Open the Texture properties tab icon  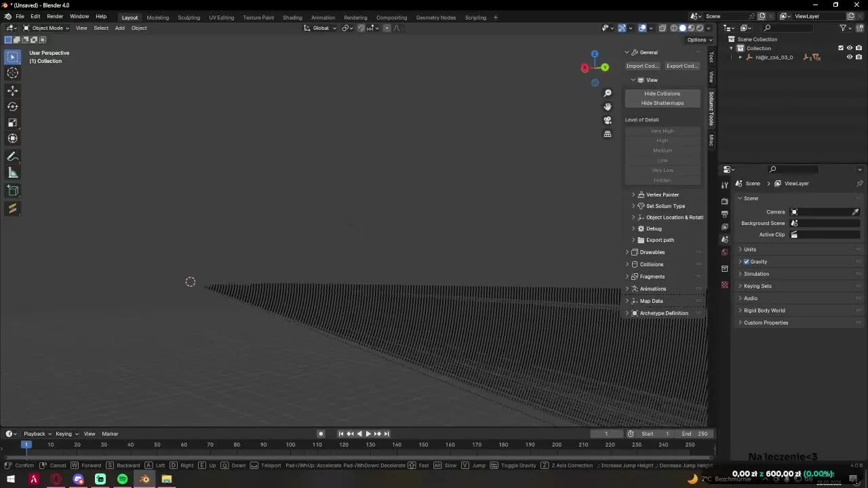[x=724, y=285]
